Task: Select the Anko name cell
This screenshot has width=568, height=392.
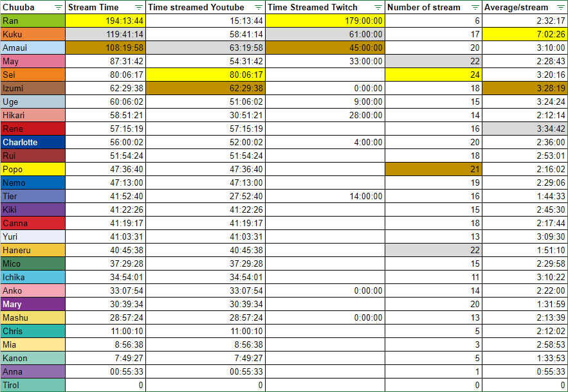Action: (33, 290)
